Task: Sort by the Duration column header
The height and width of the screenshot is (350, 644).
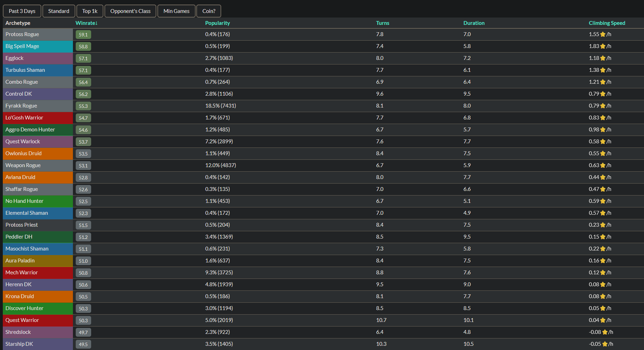Action: (474, 23)
